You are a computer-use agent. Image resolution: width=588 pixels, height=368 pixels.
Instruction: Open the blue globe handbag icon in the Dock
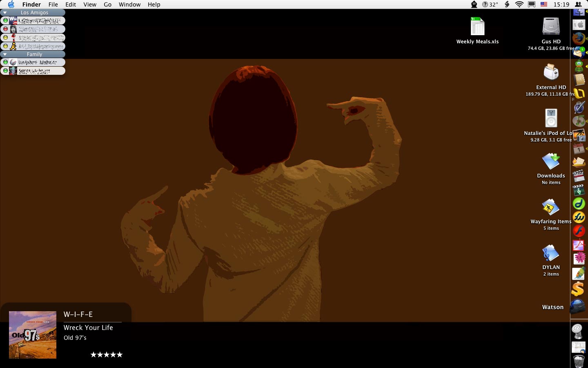coord(578,306)
